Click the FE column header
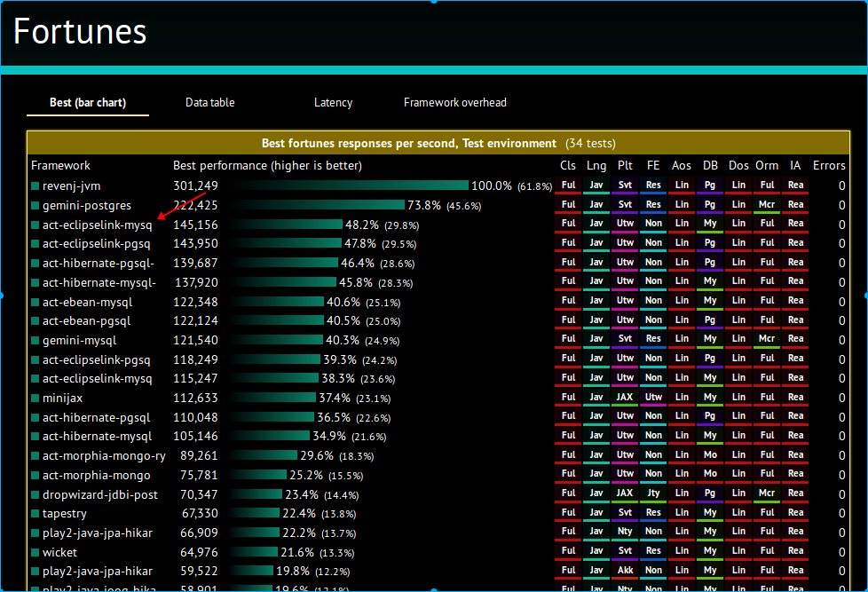Viewport: 868px width, 592px height. 653,166
